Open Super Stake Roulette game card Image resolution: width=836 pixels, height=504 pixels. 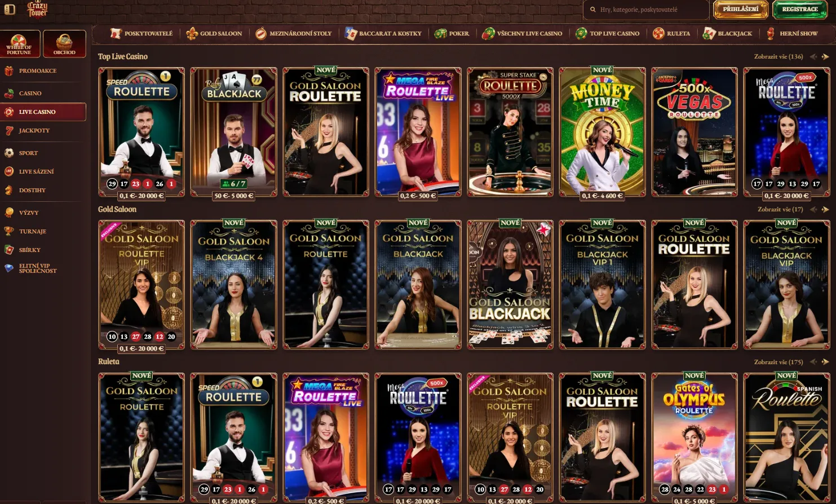(510, 132)
